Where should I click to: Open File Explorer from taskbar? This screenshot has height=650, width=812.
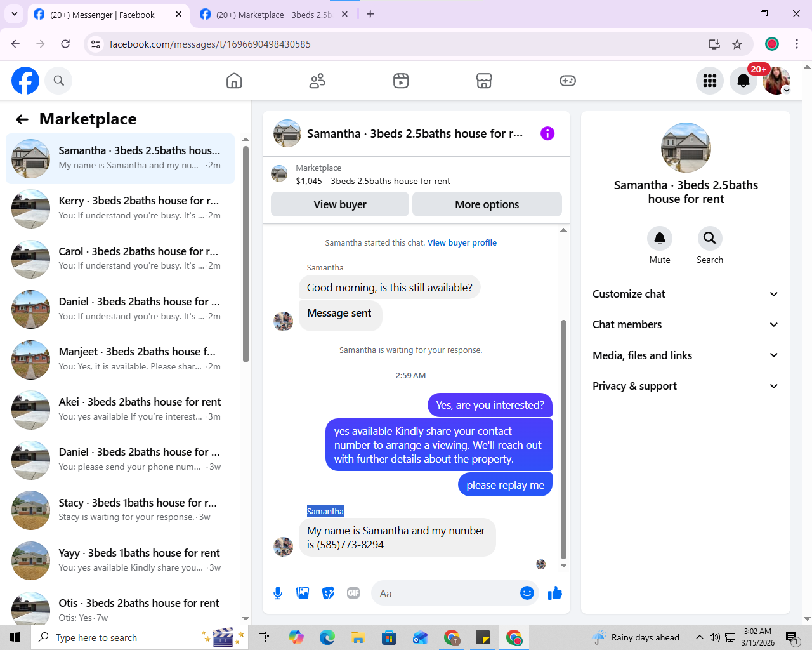click(x=358, y=637)
